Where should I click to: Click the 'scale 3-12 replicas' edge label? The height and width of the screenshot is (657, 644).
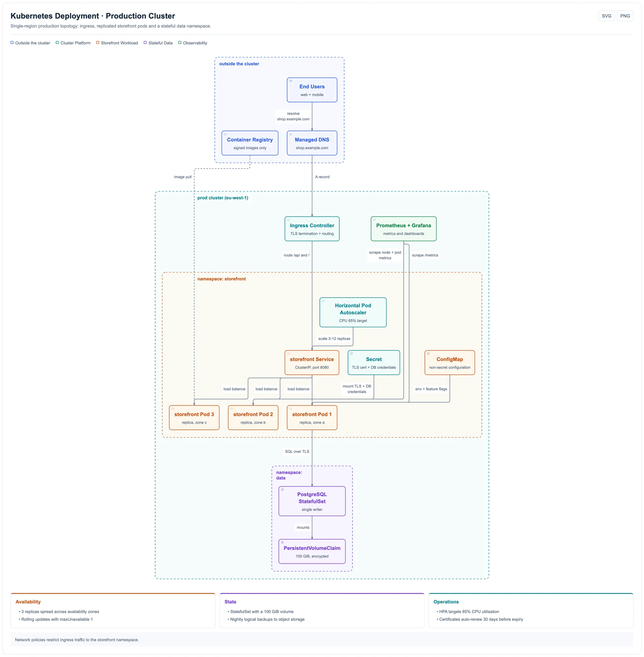point(334,339)
